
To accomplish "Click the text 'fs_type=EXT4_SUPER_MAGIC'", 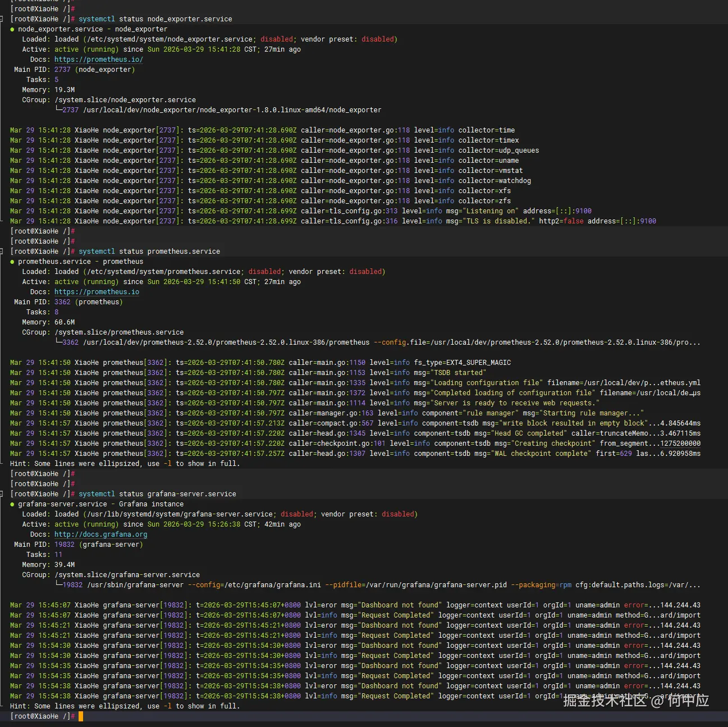I will (463, 363).
